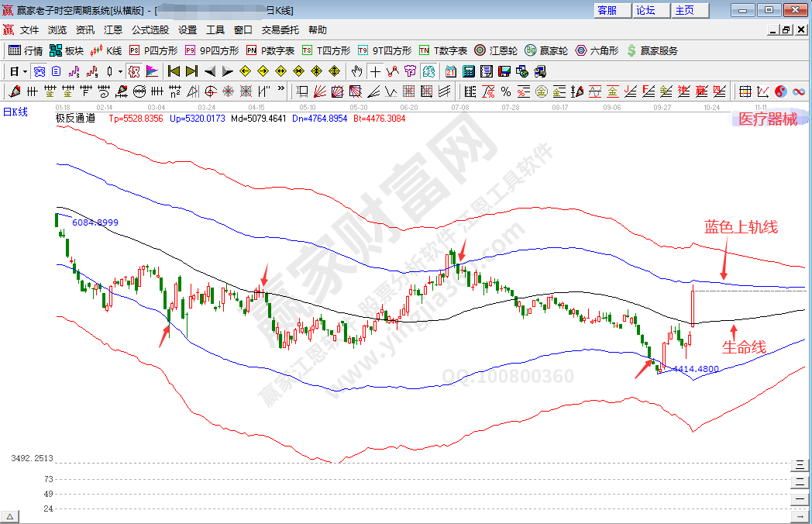The height and width of the screenshot is (524, 812).
Task: Open the 交易委托 menu
Action: [x=280, y=30]
